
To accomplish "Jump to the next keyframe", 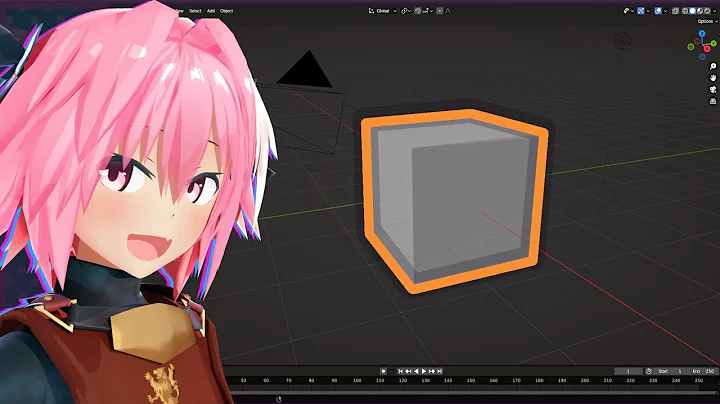I will click(432, 371).
